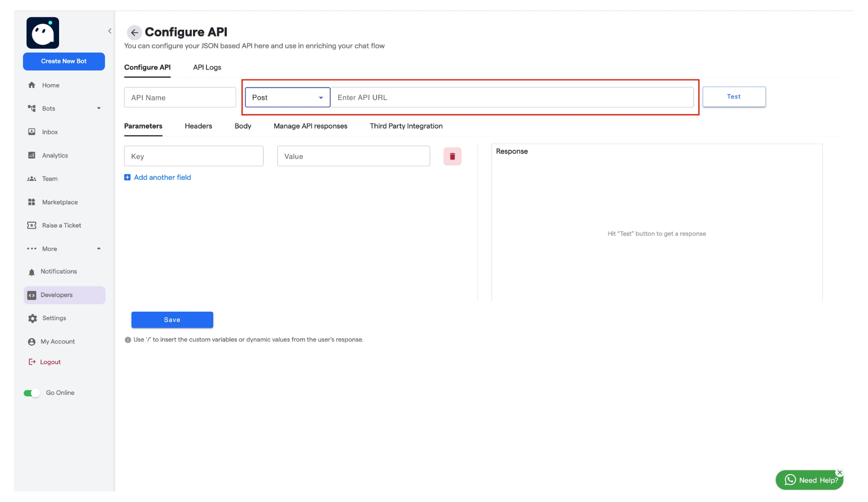
Task: View Analytics in the sidebar
Action: coord(54,155)
